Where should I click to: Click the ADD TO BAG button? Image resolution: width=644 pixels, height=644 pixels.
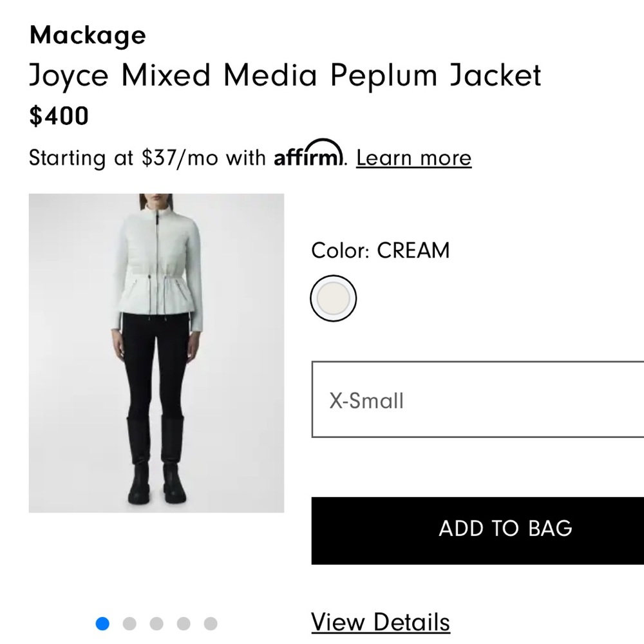coord(505,529)
